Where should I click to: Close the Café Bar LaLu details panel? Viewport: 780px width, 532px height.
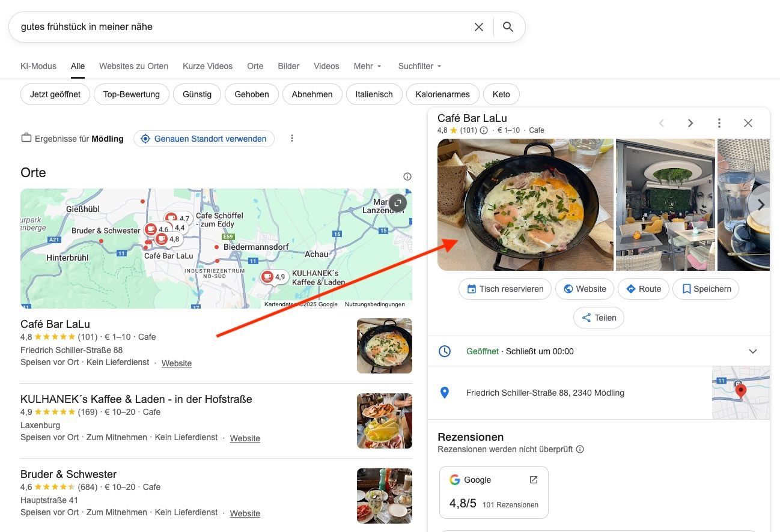tap(748, 123)
